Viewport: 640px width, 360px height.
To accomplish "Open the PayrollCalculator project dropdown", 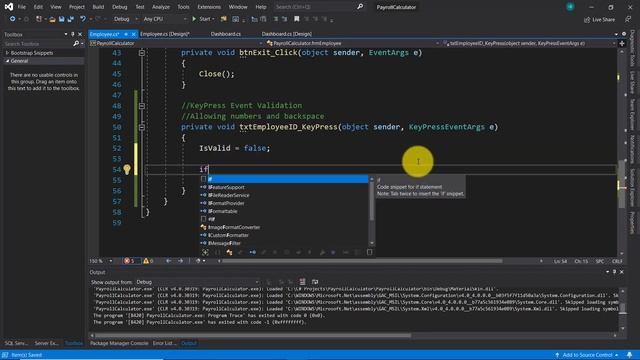I will pos(176,43).
